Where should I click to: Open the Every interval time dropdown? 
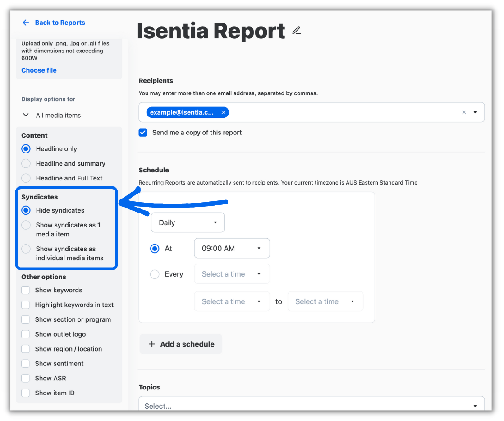(232, 274)
